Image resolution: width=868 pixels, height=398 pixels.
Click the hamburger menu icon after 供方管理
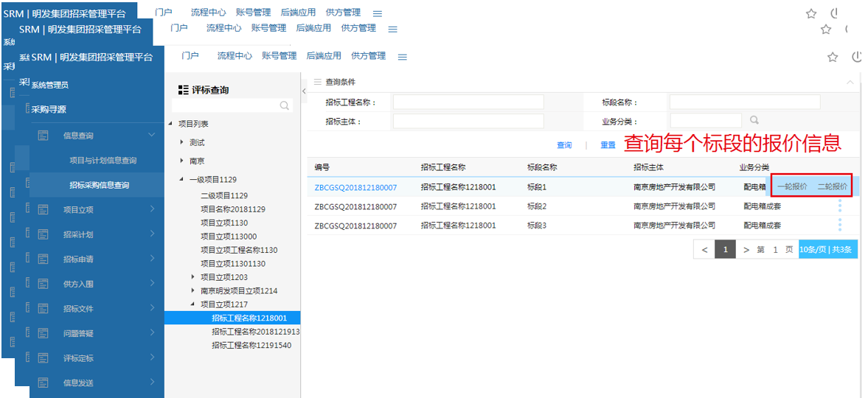pos(403,57)
